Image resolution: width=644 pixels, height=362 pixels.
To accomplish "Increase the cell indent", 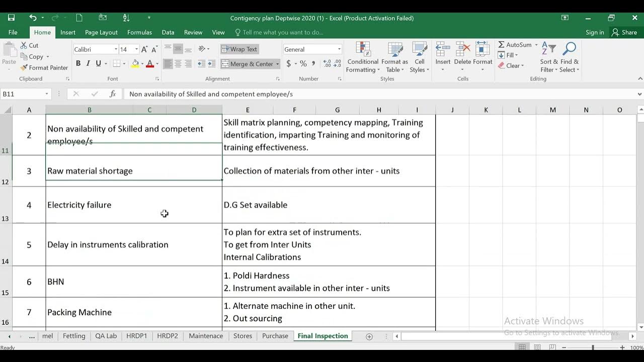I will coord(211,64).
